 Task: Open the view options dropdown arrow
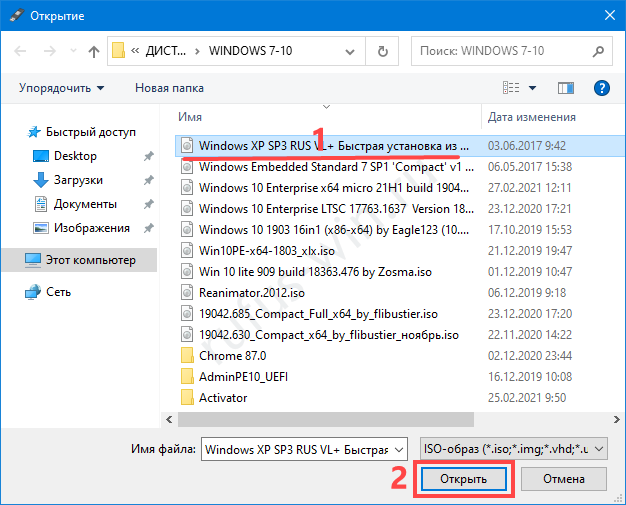(532, 88)
